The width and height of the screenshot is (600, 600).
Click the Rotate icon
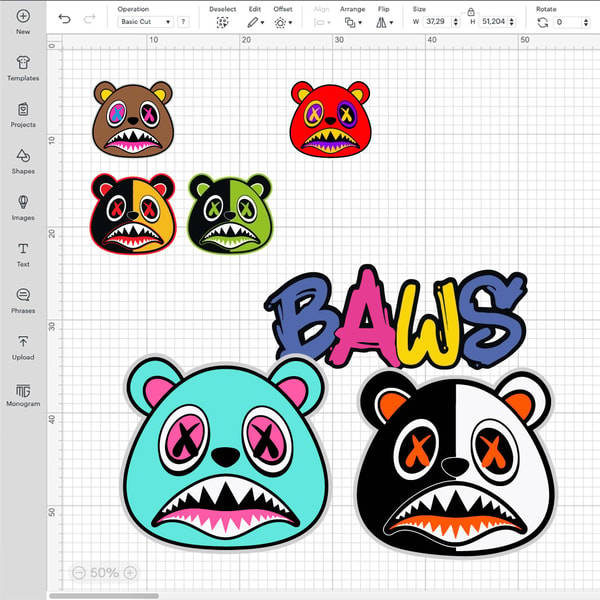[x=543, y=23]
